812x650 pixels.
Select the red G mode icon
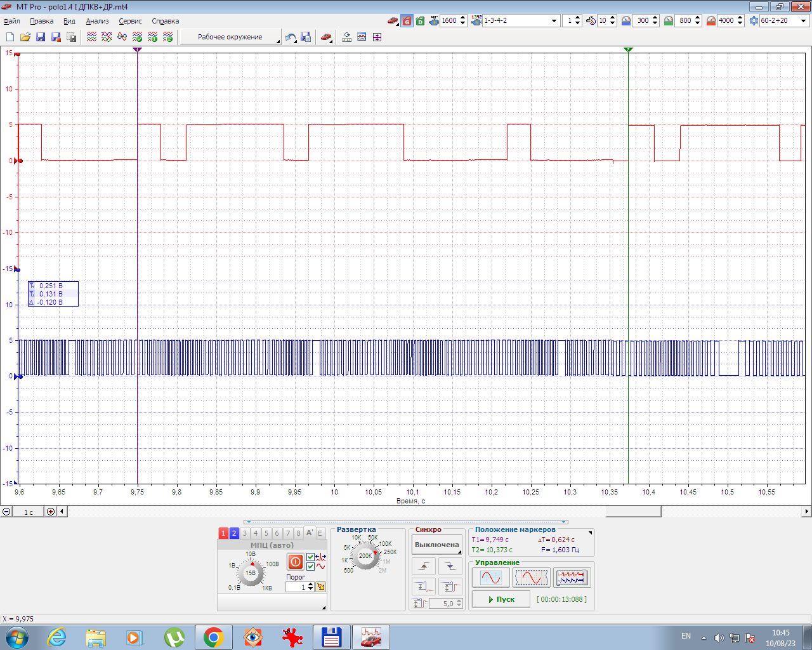click(x=407, y=21)
